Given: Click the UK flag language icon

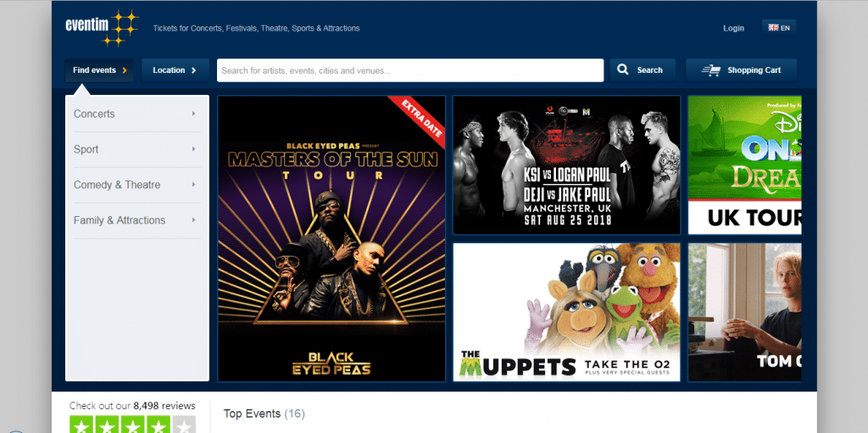Looking at the screenshot, I should tap(773, 28).
